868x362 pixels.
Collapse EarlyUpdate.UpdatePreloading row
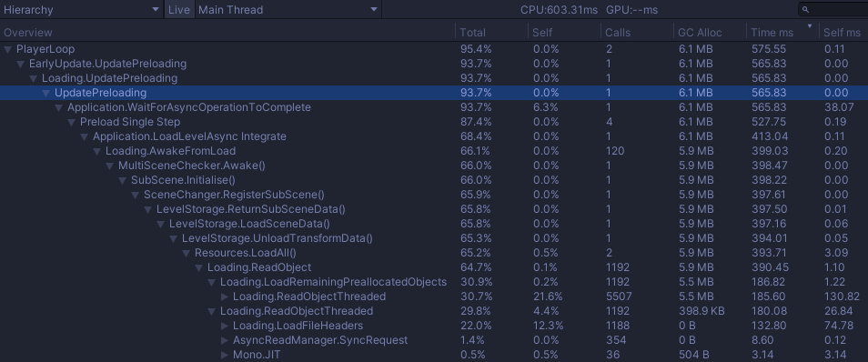[21, 64]
